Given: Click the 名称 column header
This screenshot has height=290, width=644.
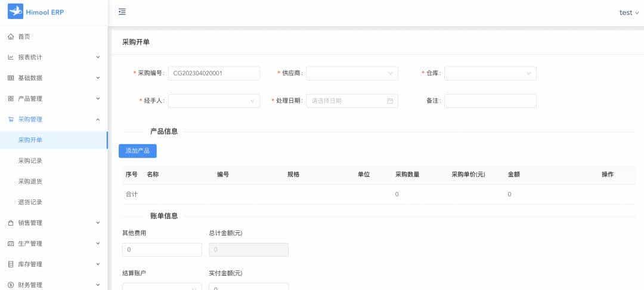Looking at the screenshot, I should 153,174.
